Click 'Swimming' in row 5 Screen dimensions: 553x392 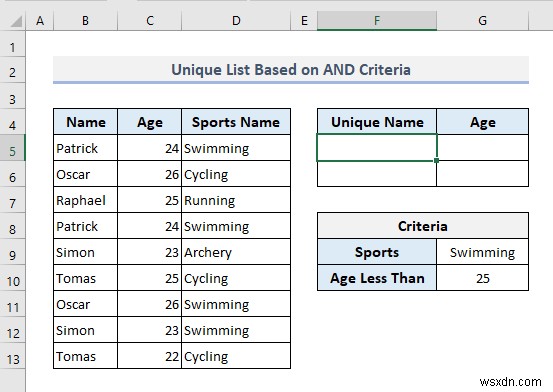236,148
